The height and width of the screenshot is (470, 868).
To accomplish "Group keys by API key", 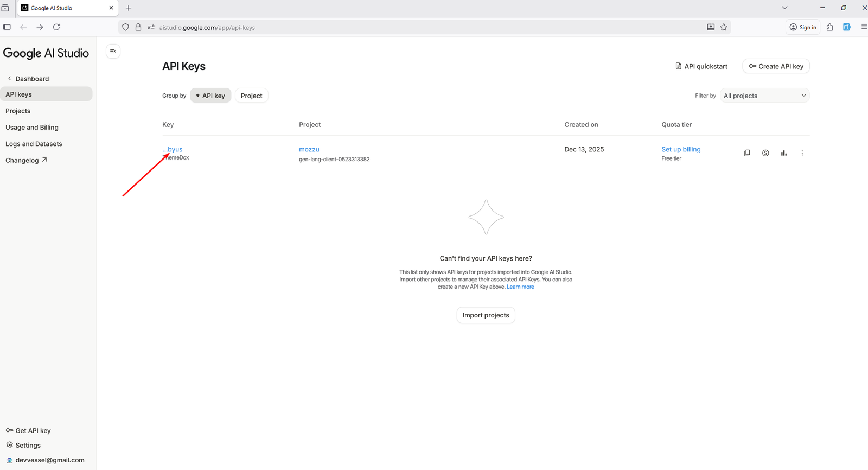I will (x=210, y=96).
